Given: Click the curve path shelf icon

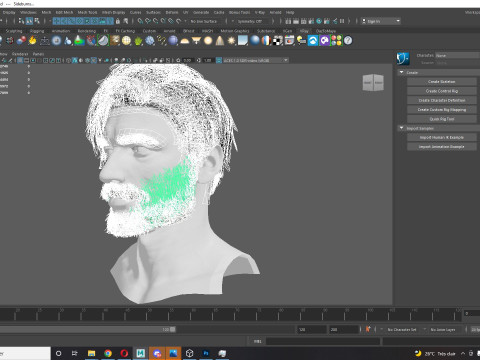Looking at the screenshot, I should 161,41.
